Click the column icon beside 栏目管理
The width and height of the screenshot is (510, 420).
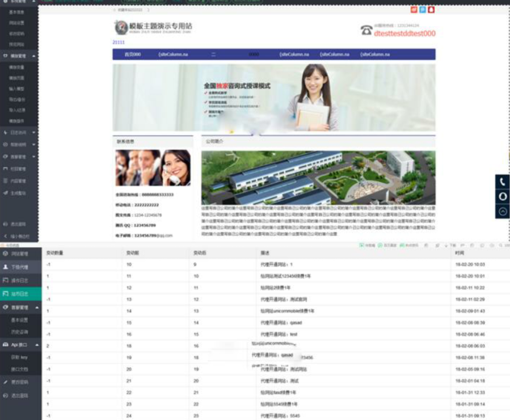click(5, 169)
